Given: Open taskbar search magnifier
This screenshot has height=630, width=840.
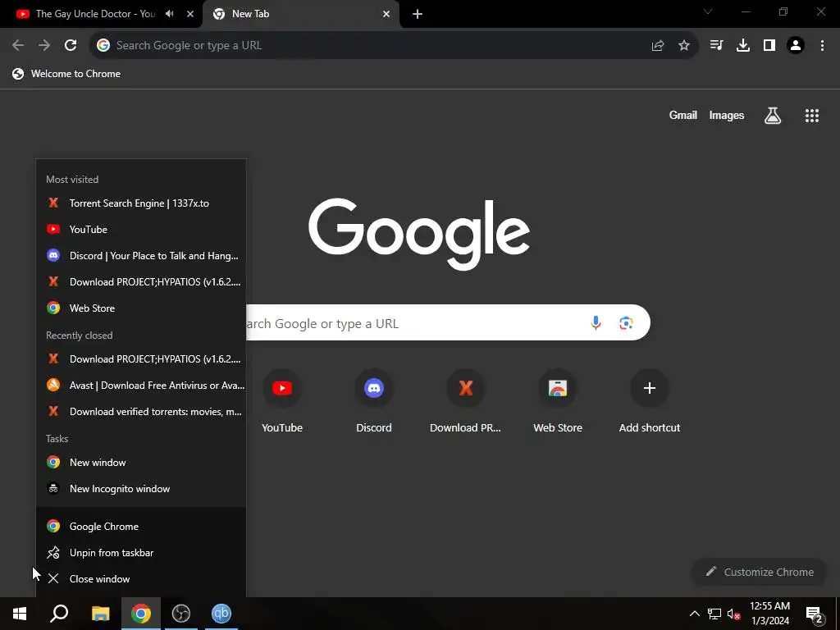Looking at the screenshot, I should 59,614.
